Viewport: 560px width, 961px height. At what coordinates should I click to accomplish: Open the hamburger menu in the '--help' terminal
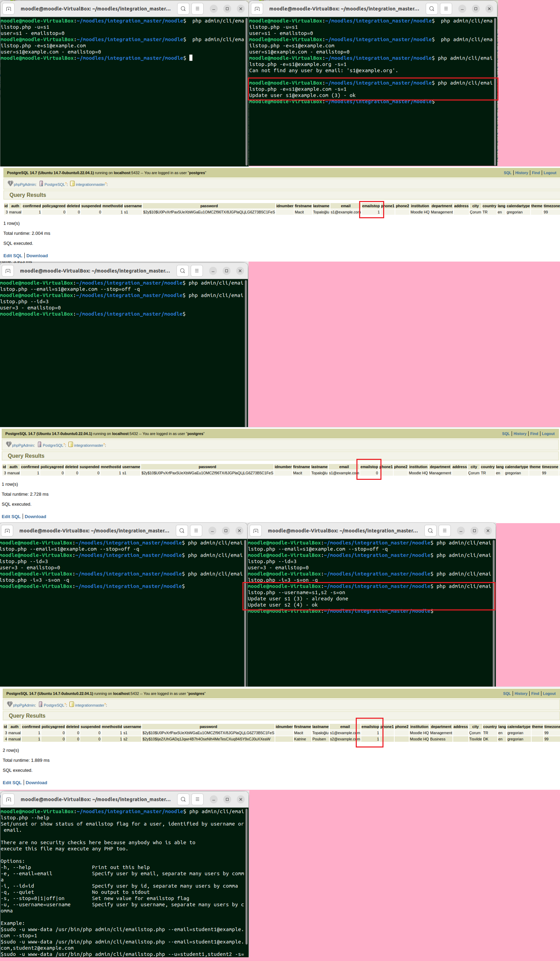tap(197, 799)
